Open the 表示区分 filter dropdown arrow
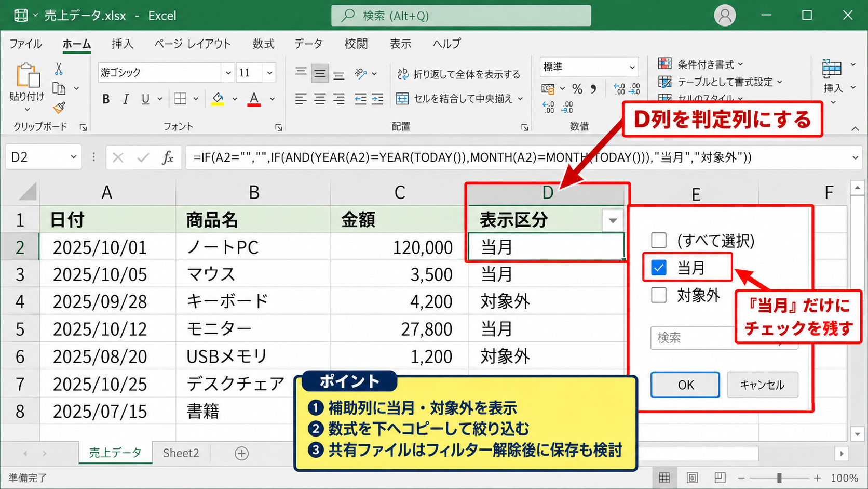Image resolution: width=868 pixels, height=489 pixels. pyautogui.click(x=613, y=220)
